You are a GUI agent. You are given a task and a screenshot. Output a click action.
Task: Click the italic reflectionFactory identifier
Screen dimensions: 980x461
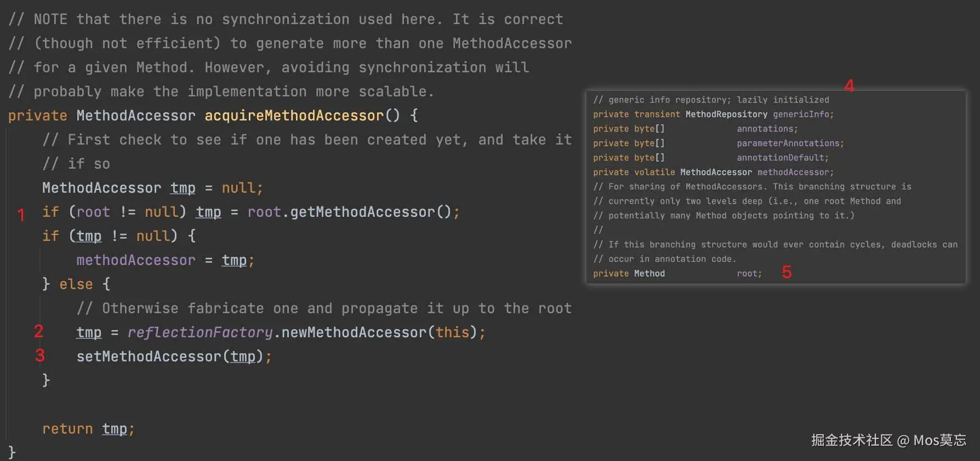[x=200, y=332]
